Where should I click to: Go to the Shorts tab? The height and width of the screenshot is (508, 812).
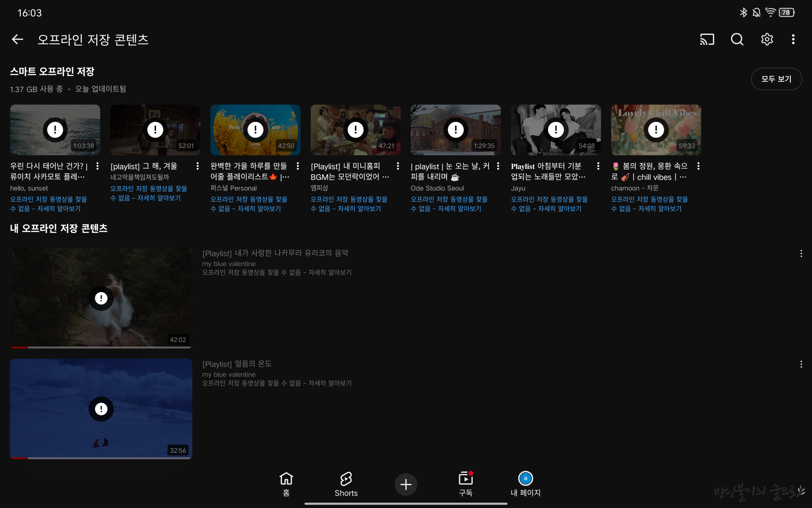pos(346,484)
